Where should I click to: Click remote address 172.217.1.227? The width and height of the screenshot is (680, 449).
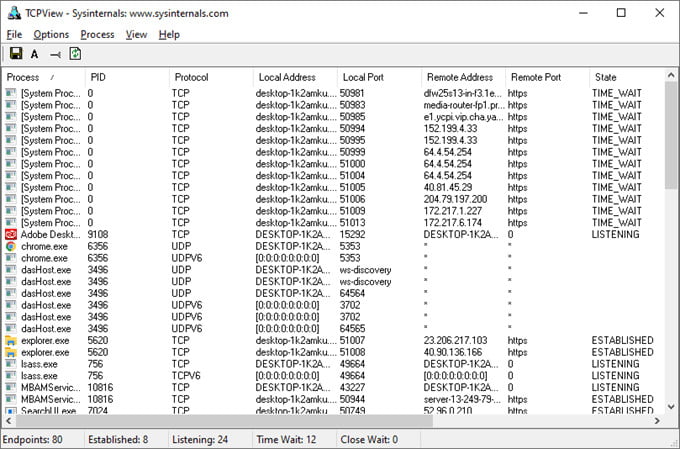point(453,211)
